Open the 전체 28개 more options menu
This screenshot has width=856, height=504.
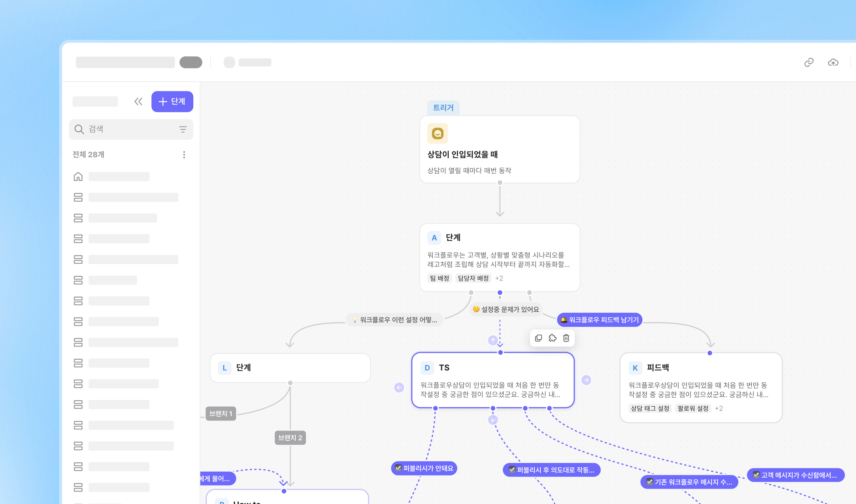(184, 155)
